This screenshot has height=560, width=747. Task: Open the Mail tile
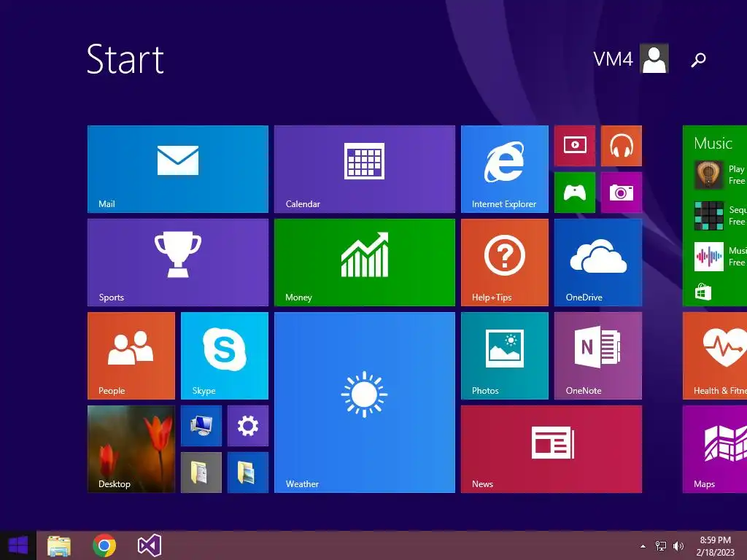pos(178,169)
